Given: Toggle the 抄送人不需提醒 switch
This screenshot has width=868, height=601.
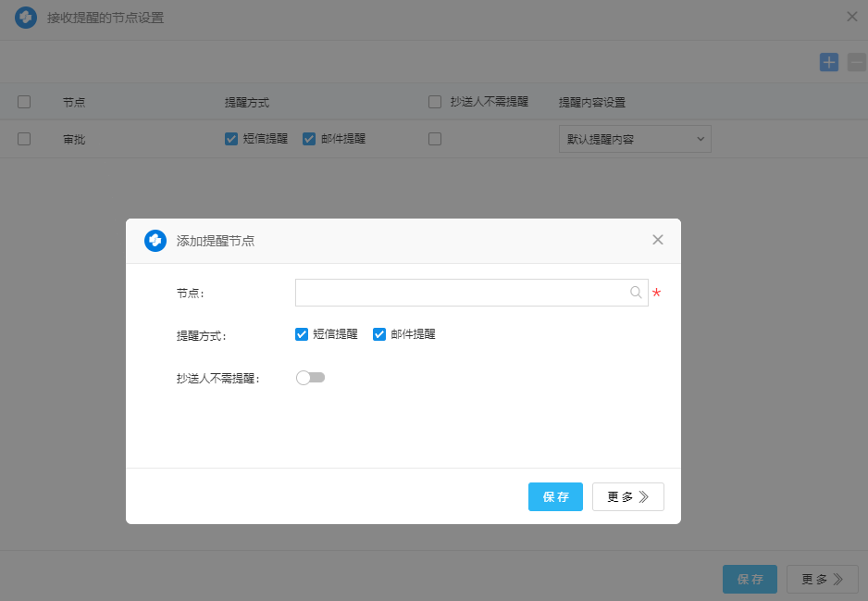Looking at the screenshot, I should tap(310, 378).
